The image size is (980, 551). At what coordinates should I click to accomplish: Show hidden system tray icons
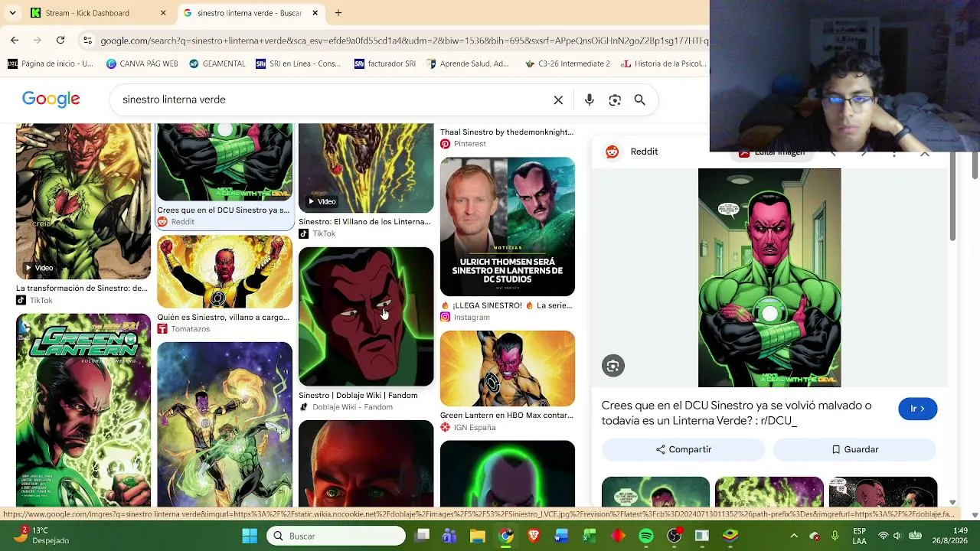click(794, 536)
